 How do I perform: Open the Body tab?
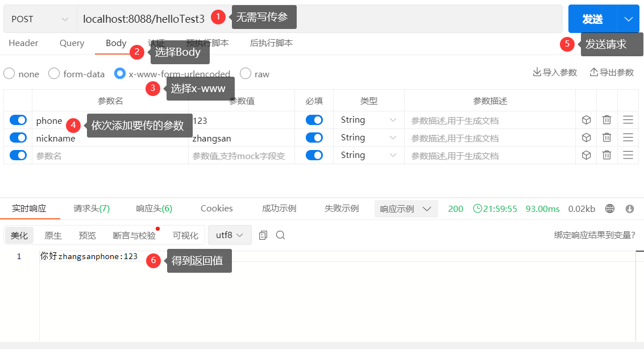click(x=116, y=43)
